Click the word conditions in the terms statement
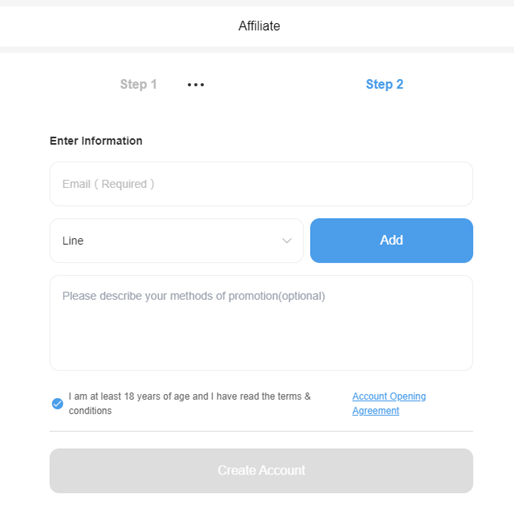Viewport: 514px width, 514px height. tap(90, 411)
